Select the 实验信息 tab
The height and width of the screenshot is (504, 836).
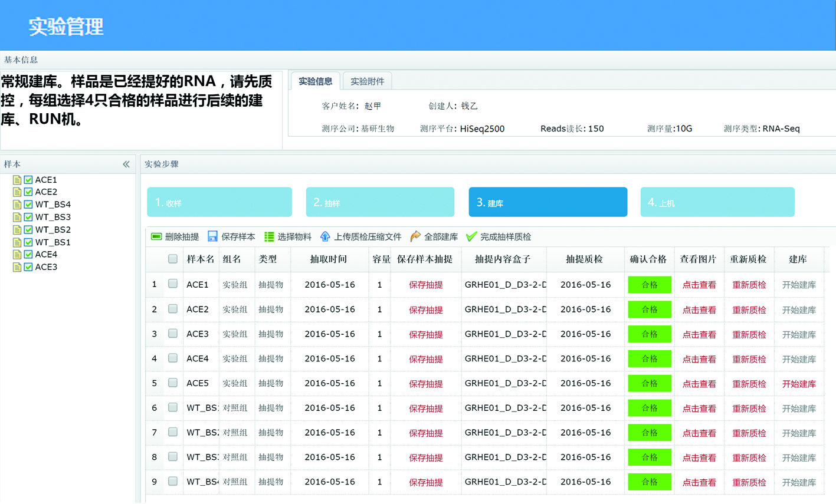click(315, 81)
